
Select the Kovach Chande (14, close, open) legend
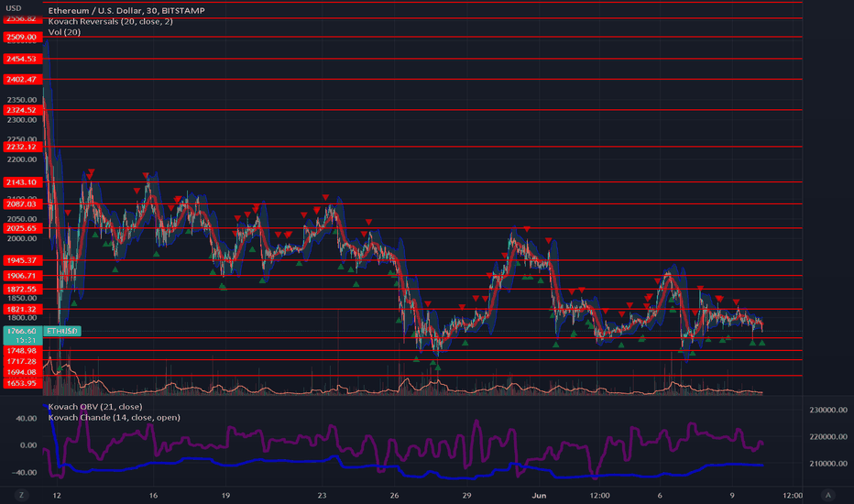click(x=114, y=417)
